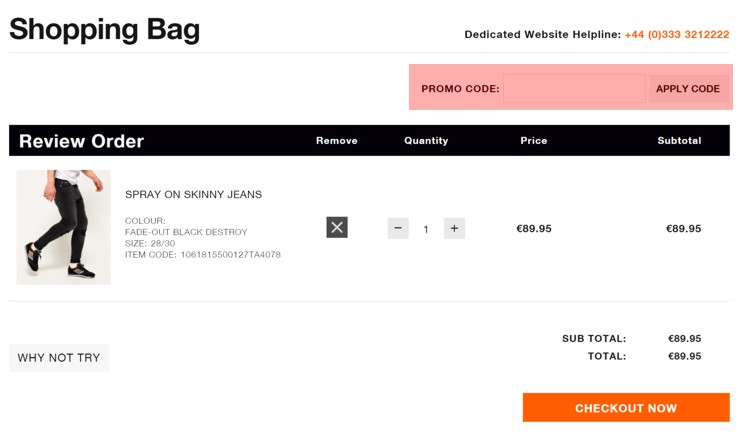Click the Total amount label
The image size is (740, 432).
606,356
